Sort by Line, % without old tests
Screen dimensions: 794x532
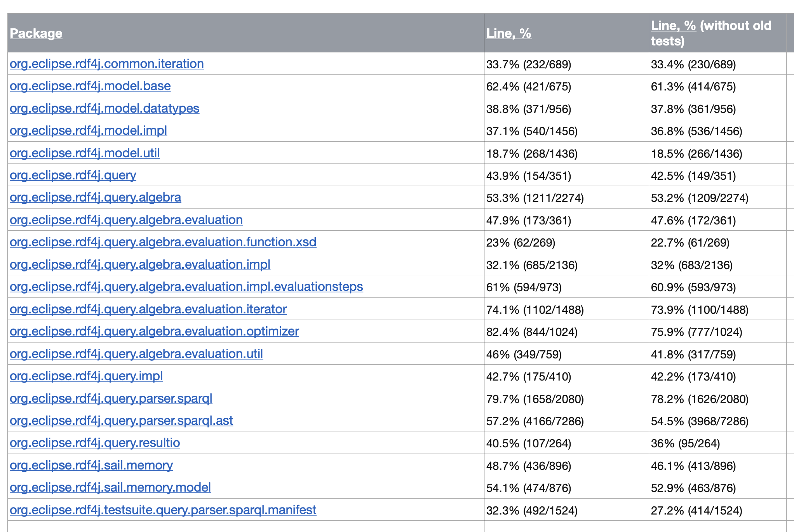tap(673, 26)
